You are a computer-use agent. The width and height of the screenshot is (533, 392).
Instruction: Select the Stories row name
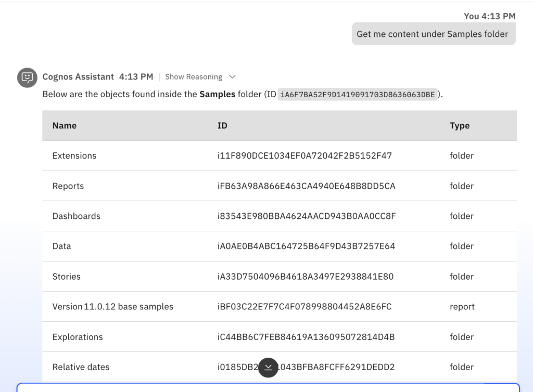coord(67,277)
